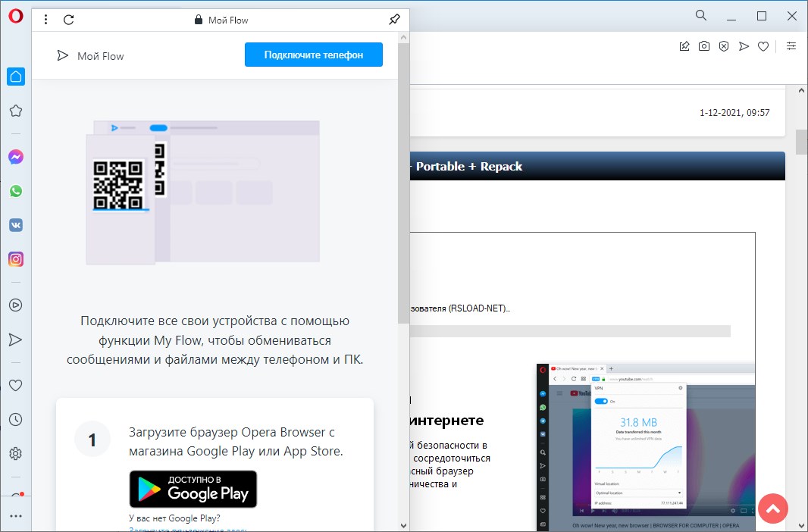
Task: Click the lock icon beside the panel title
Action: pyautogui.click(x=198, y=20)
